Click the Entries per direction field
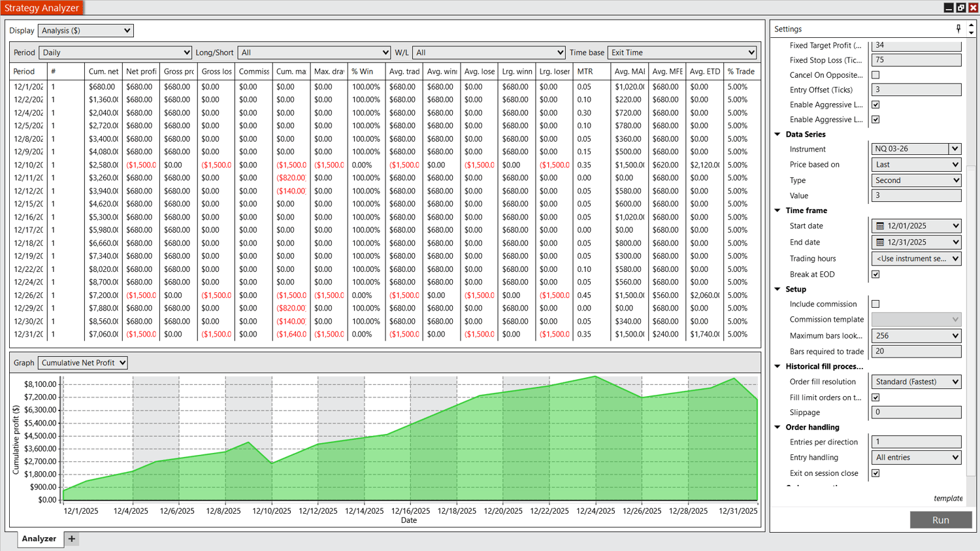The image size is (980, 551). (x=916, y=442)
